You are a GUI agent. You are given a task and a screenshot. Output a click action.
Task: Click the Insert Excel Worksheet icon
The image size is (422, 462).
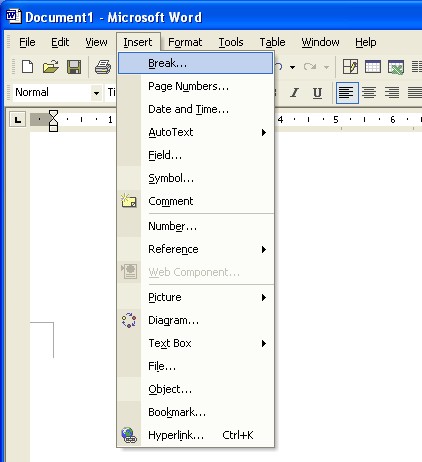(x=396, y=67)
